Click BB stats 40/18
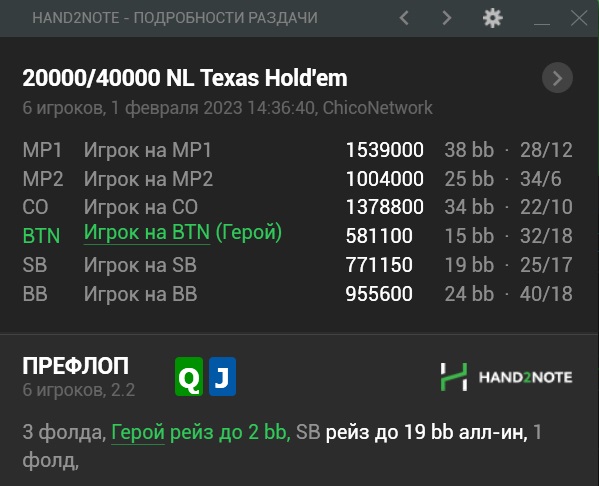This screenshot has width=599, height=486. pos(546,294)
